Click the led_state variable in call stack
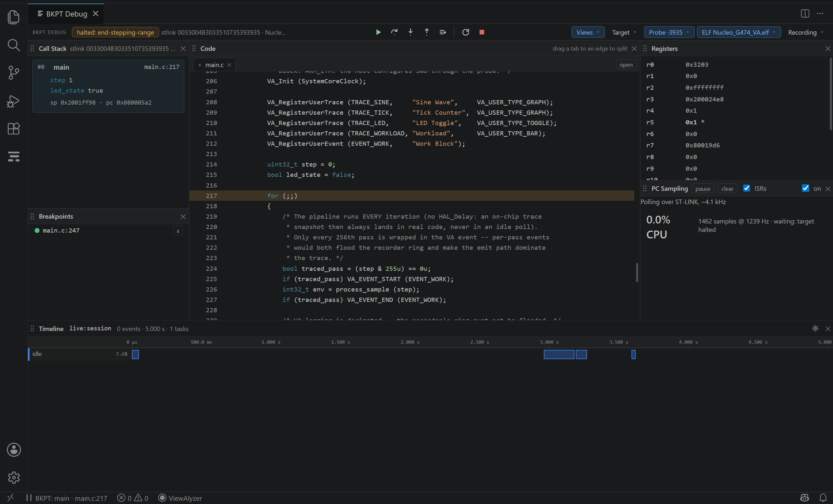The width and height of the screenshot is (833, 504). pyautogui.click(x=67, y=91)
